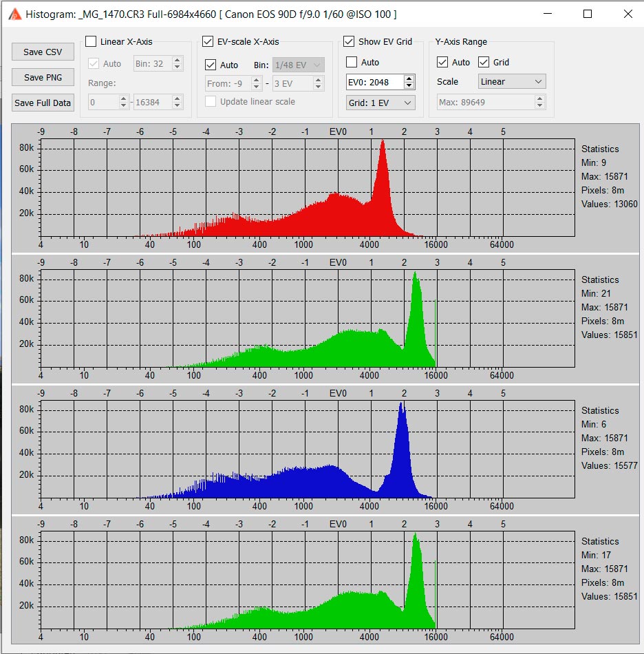Close the Histogram window

(x=625, y=14)
